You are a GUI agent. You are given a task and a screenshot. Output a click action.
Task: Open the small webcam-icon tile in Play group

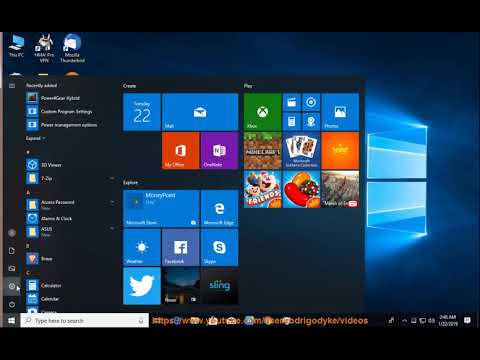click(311, 122)
